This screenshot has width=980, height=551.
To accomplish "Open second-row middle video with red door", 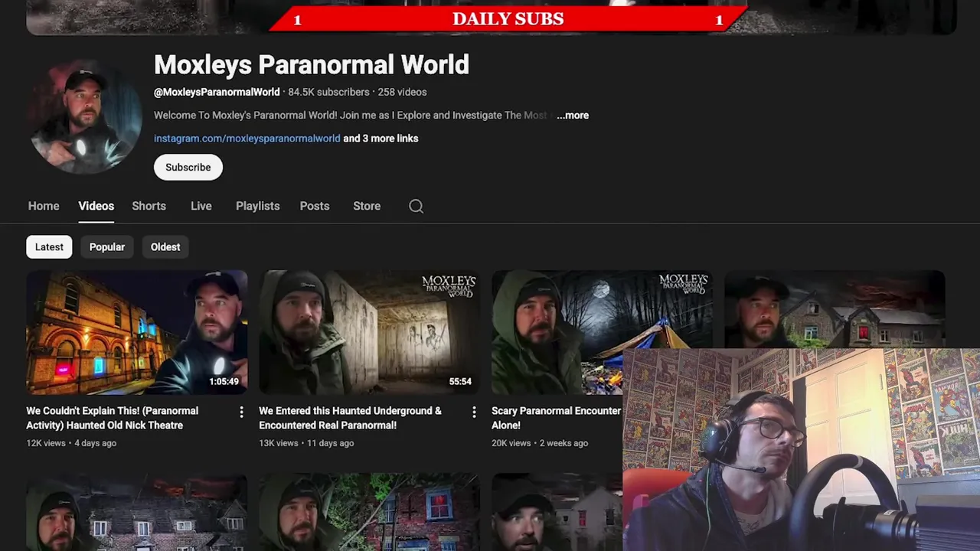I will pyautogui.click(x=370, y=512).
